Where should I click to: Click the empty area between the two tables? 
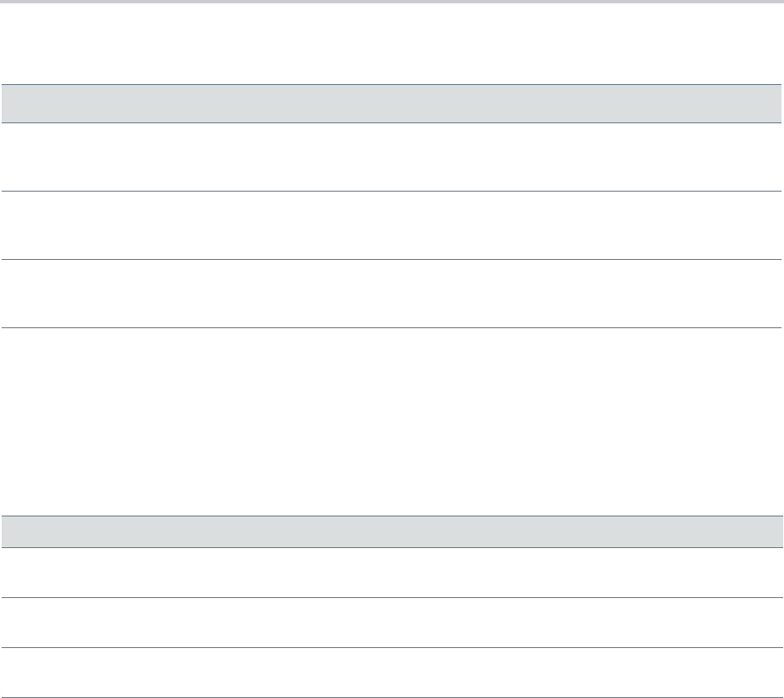pyautogui.click(x=392, y=421)
